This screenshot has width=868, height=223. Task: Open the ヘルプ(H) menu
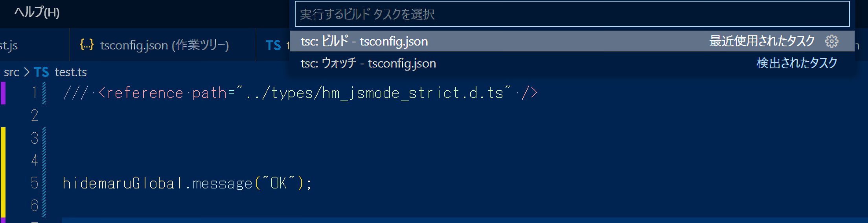37,13
